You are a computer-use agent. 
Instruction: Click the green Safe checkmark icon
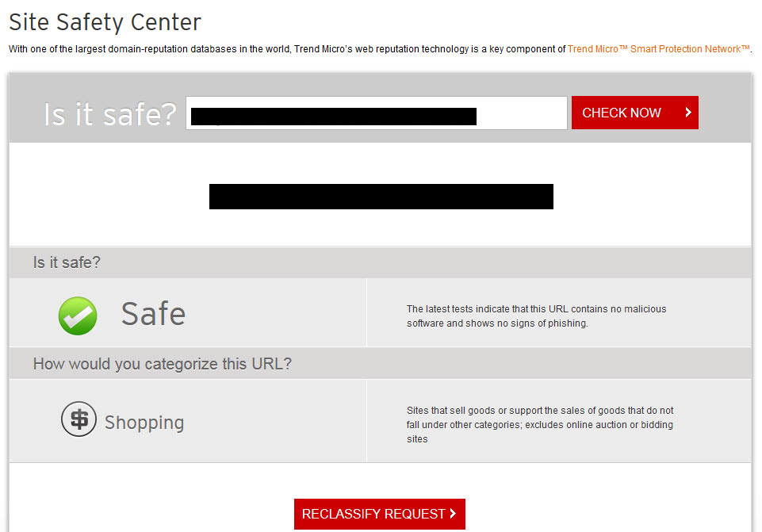[77, 315]
